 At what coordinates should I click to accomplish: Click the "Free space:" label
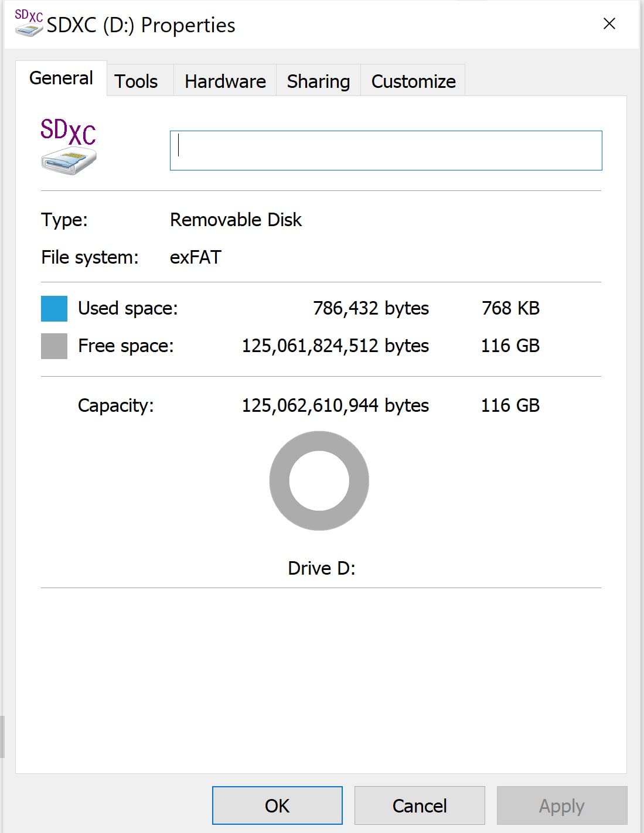click(126, 346)
